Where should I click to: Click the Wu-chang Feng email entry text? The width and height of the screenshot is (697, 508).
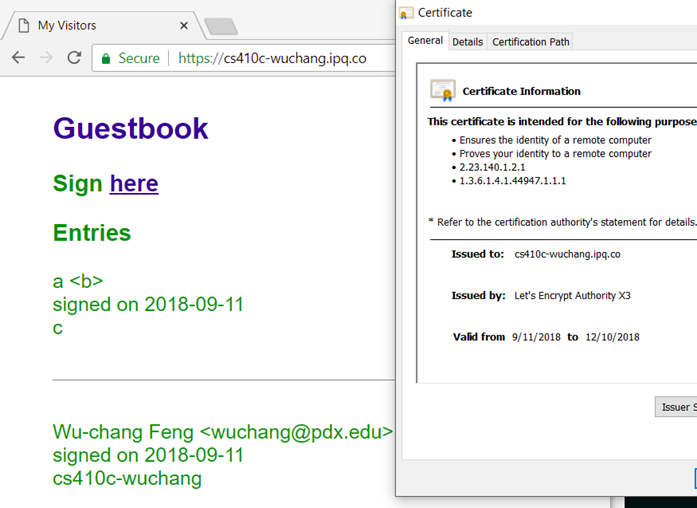coord(222,432)
